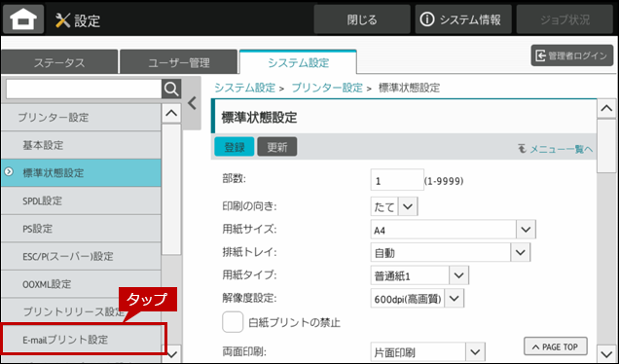
Task: Click システム設定 breadcrumb link
Action: coord(244,88)
